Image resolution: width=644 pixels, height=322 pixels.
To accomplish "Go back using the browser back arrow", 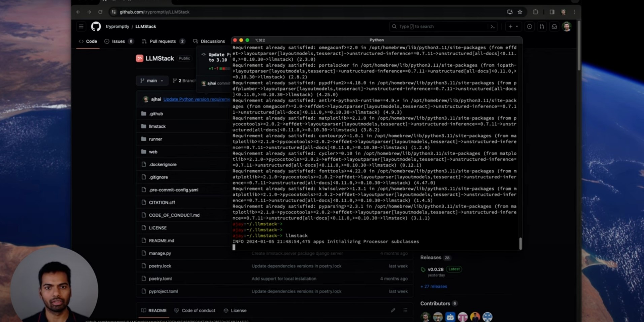I will pyautogui.click(x=78, y=12).
